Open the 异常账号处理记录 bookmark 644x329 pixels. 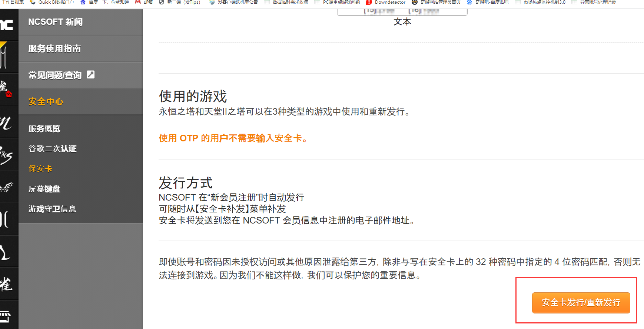pyautogui.click(x=594, y=2)
